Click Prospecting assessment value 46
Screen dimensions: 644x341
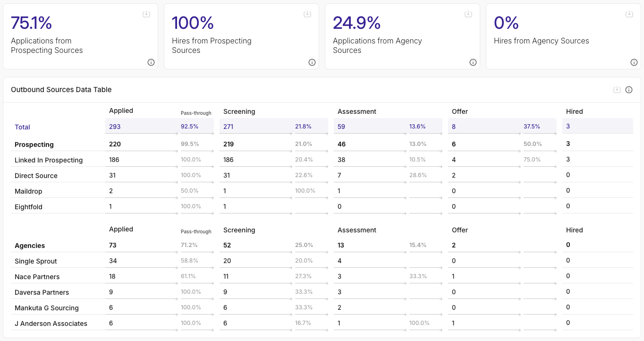click(x=342, y=144)
